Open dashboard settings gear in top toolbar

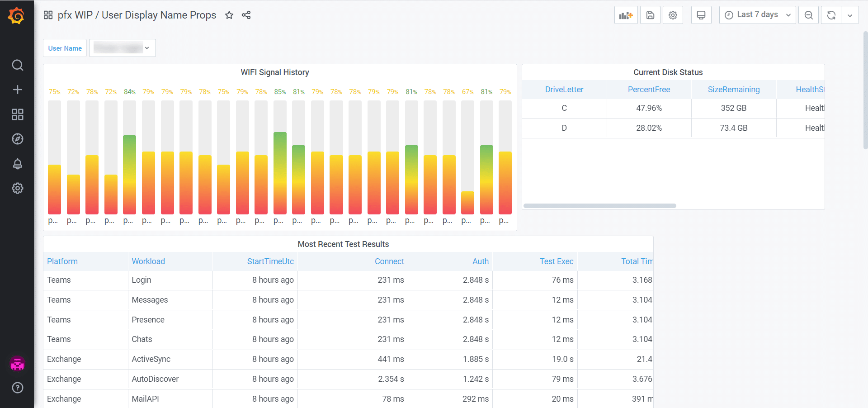click(673, 15)
